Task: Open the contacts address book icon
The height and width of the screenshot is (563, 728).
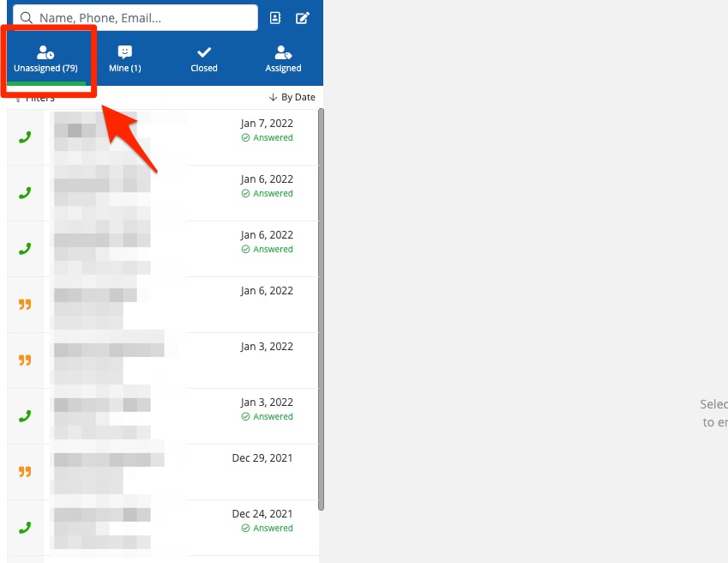Action: 275,18
